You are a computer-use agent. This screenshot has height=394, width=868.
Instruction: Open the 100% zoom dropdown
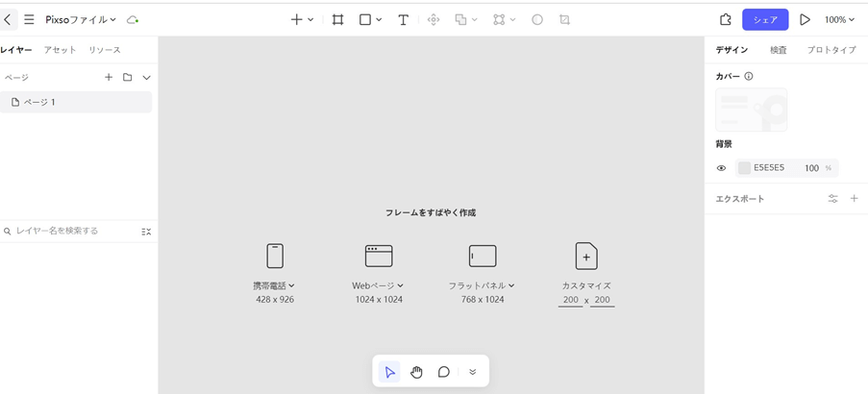click(839, 20)
